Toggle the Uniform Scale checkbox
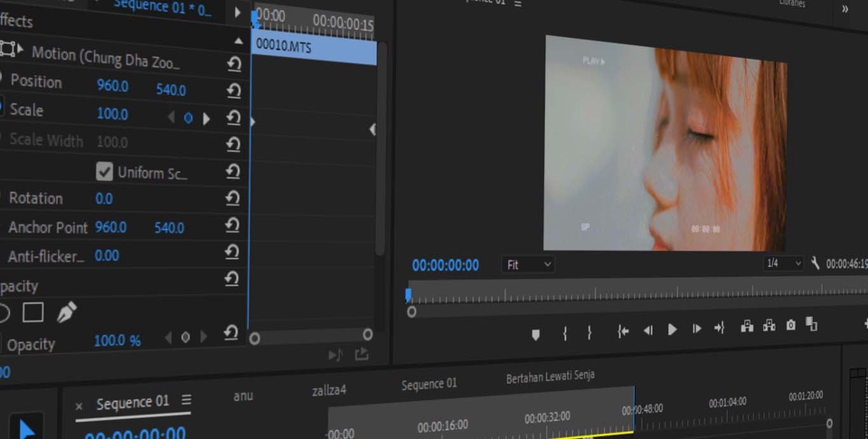Viewport: 868px width, 439px height. [104, 171]
